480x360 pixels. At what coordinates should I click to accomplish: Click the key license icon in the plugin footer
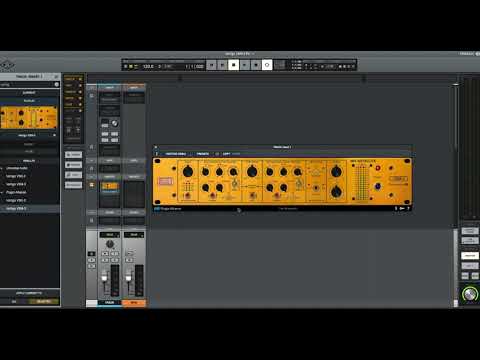pyautogui.click(x=402, y=209)
